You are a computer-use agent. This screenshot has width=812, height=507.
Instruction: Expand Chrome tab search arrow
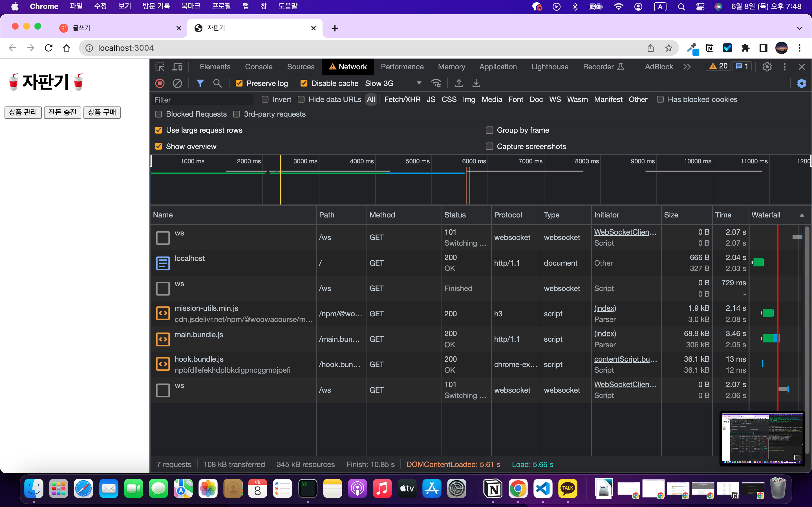799,28
